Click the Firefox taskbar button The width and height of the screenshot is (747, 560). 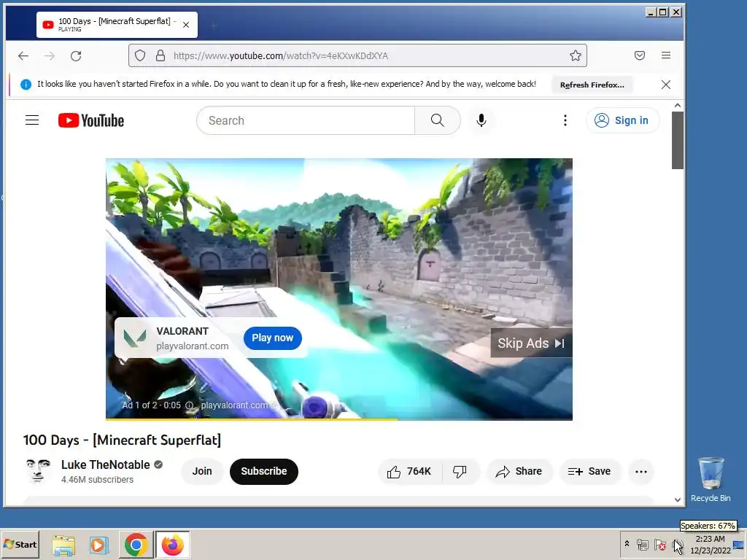click(172, 545)
